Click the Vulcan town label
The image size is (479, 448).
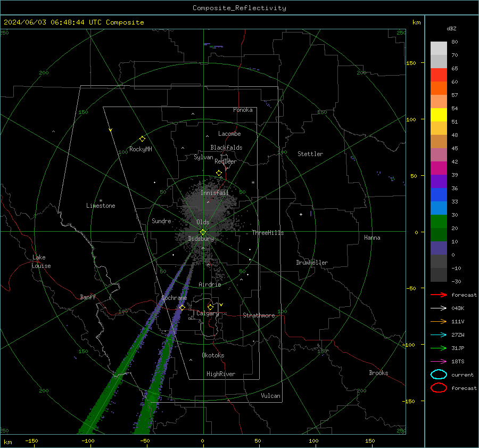point(270,396)
